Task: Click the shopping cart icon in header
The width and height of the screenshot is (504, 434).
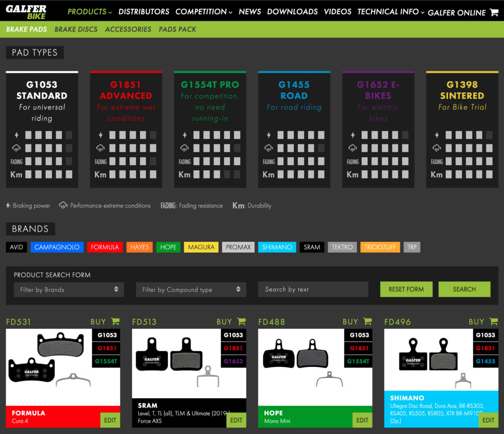Action: coord(494,13)
